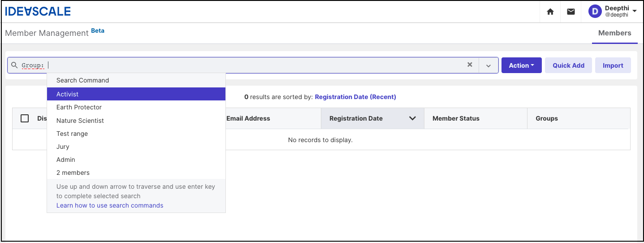Click the Member Management page title

(x=47, y=33)
